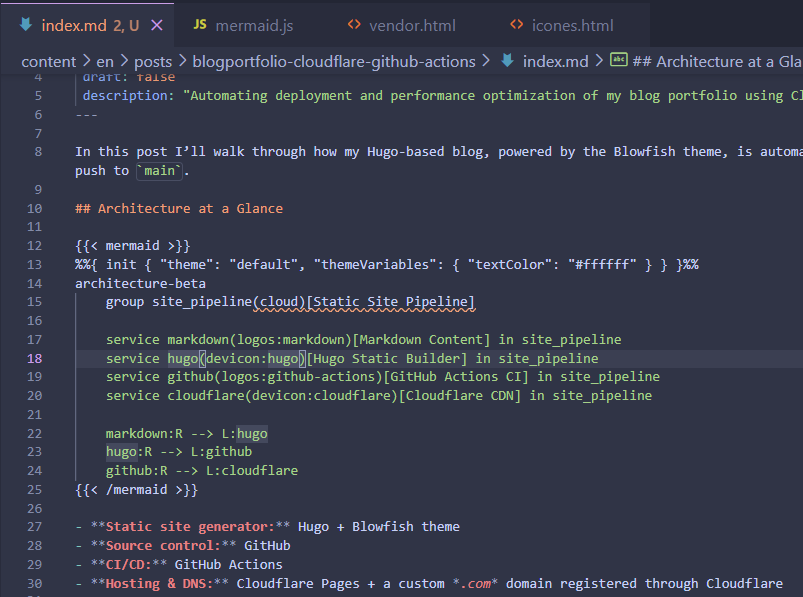Click line number 18 in the gutter
Screen dimensions: 803x597
tap(34, 358)
